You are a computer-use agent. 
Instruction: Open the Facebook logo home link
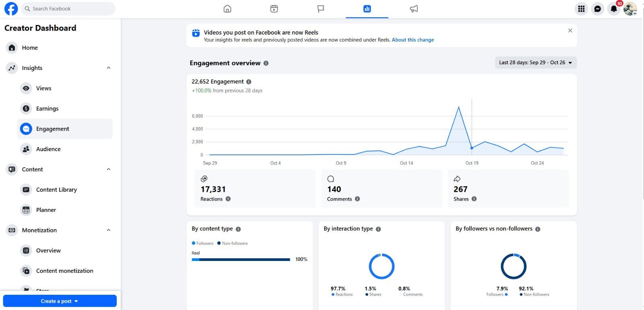point(11,9)
